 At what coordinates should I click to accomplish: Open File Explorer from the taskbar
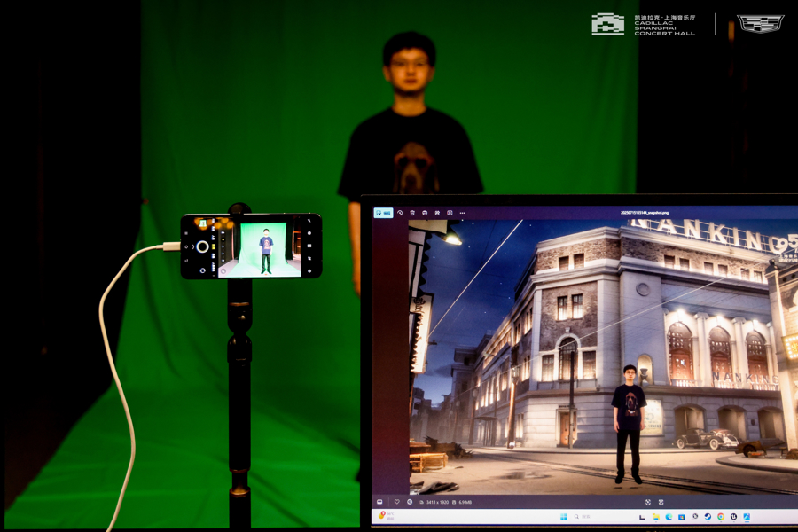656,517
